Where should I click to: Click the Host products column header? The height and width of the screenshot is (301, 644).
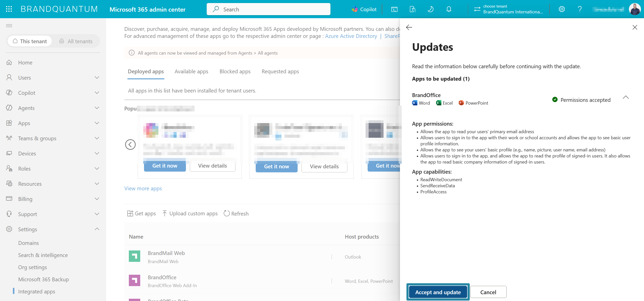tap(362, 237)
